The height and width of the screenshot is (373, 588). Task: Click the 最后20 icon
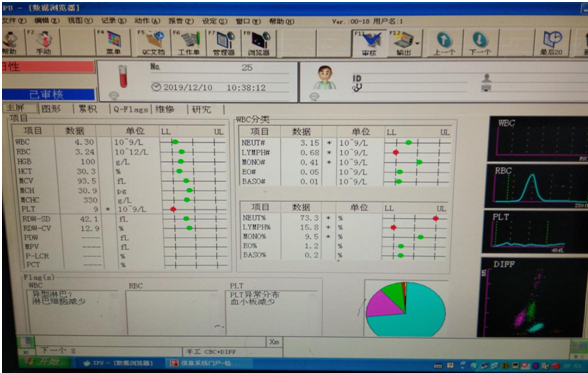tap(551, 42)
